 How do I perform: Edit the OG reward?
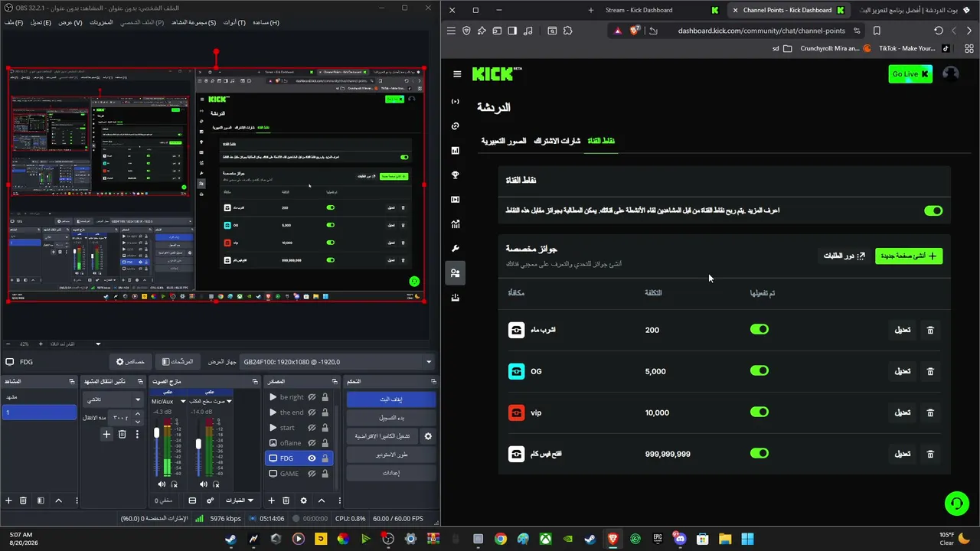coord(903,371)
